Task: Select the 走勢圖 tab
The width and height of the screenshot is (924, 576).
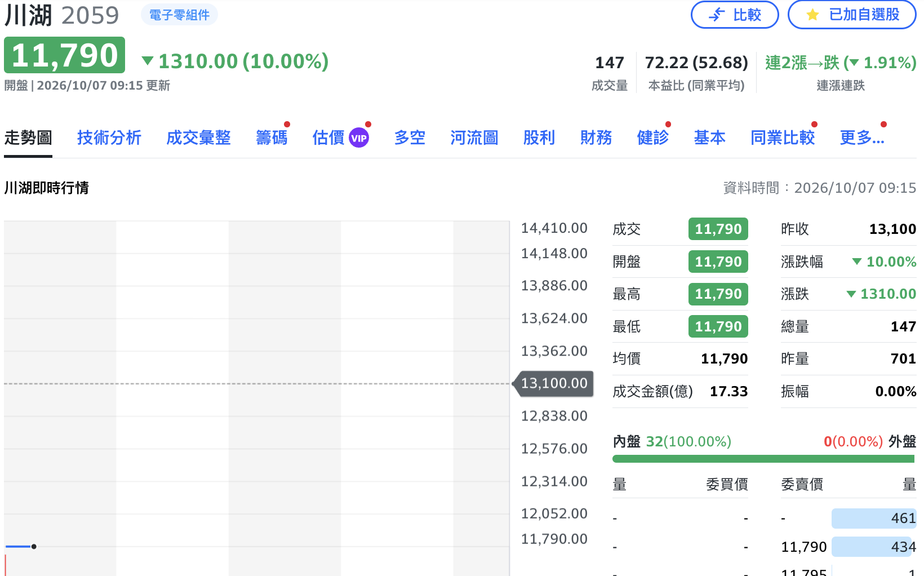Action: (x=28, y=138)
